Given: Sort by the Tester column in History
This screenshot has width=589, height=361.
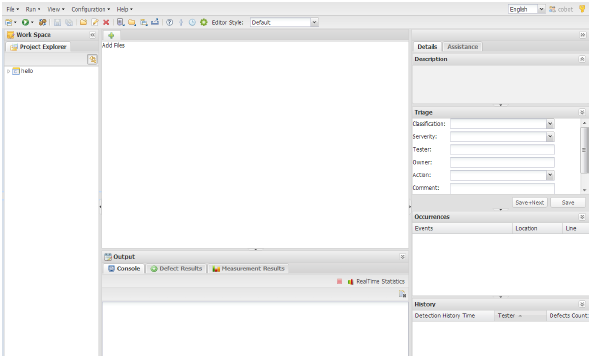Looking at the screenshot, I should tap(520, 316).
